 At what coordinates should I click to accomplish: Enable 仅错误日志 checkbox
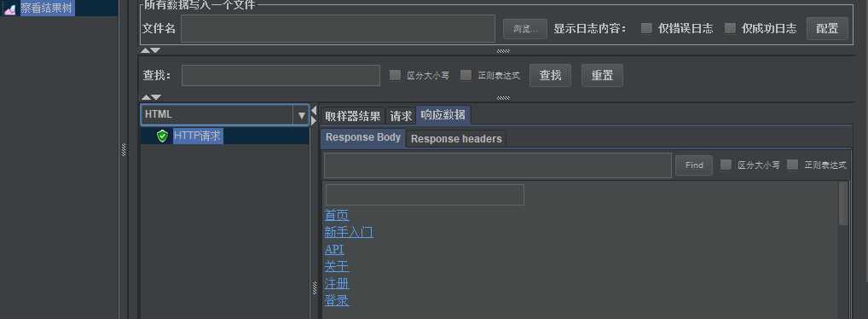[646, 28]
